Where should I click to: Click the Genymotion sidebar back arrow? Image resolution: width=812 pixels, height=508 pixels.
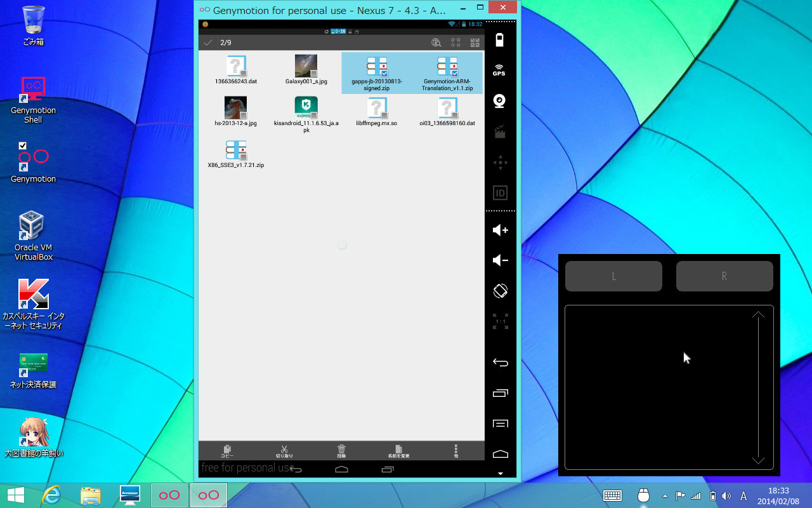[x=500, y=363]
